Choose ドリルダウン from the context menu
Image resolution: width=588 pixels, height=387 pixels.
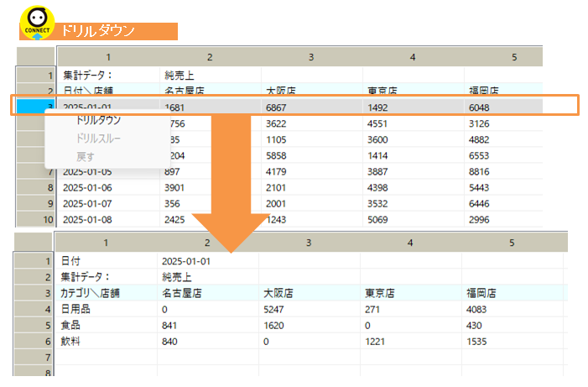[99, 120]
